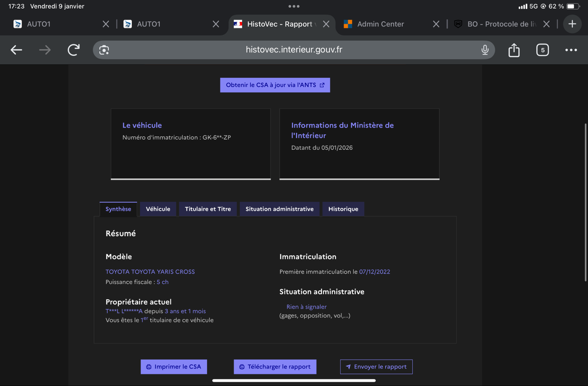The width and height of the screenshot is (588, 386).
Task: Tap the browser back arrow
Action: tap(17, 50)
